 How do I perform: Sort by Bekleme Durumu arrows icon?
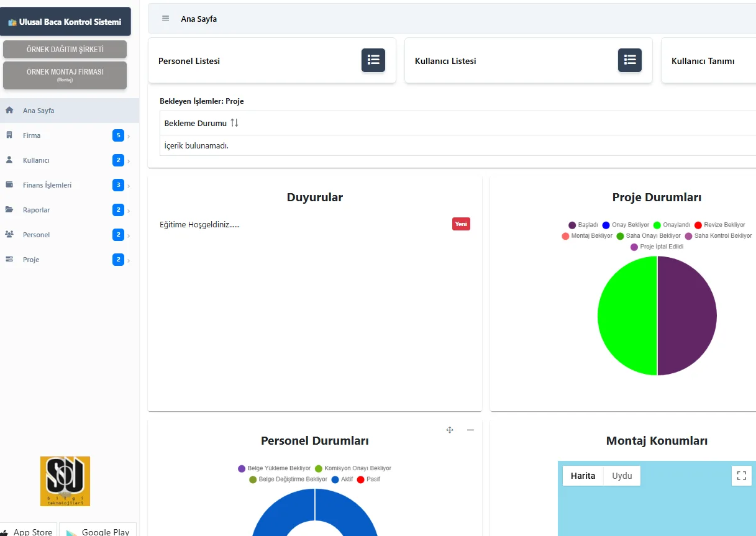pyautogui.click(x=234, y=123)
